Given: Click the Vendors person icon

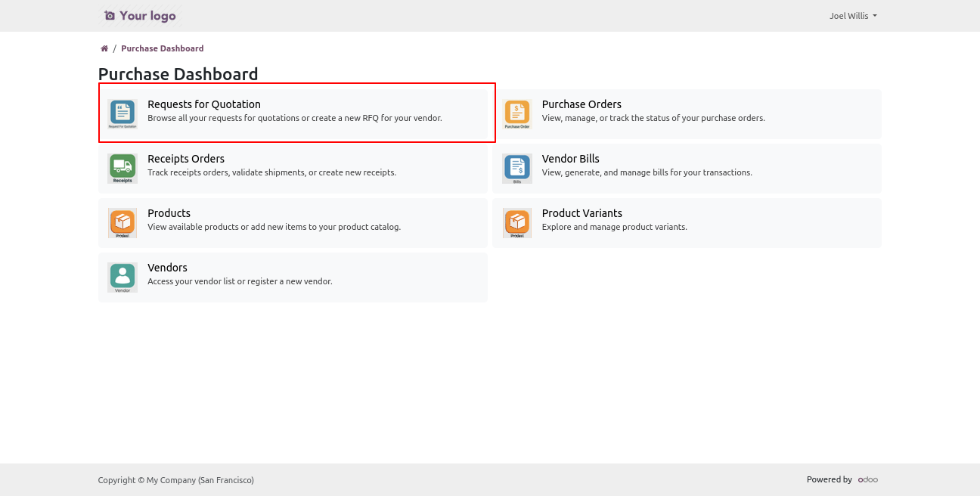Looking at the screenshot, I should tap(122, 277).
